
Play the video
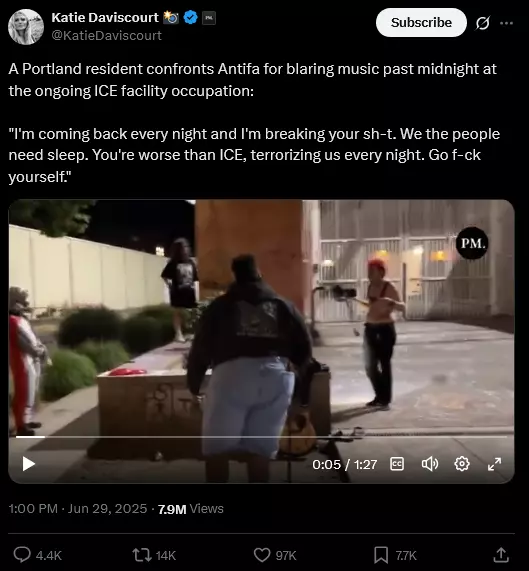click(29, 464)
